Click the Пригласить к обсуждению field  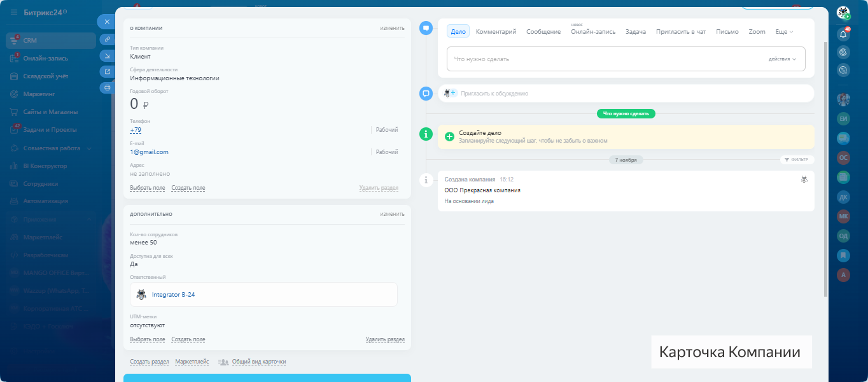tap(626, 93)
